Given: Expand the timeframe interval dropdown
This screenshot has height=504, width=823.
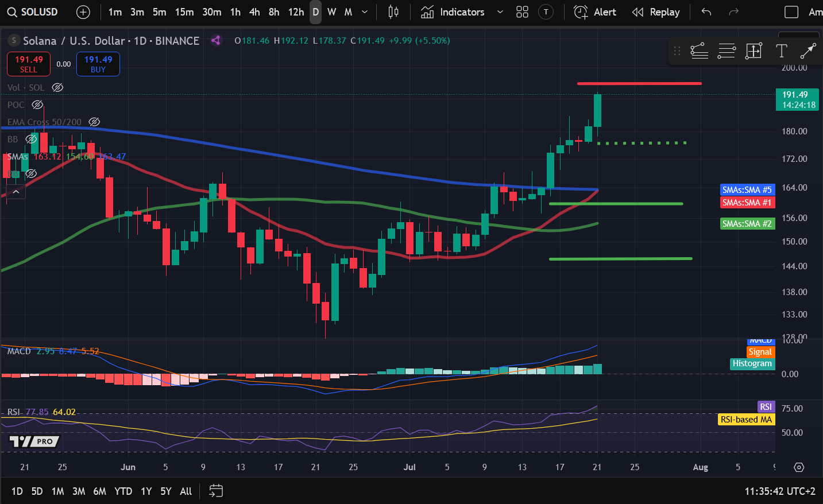Looking at the screenshot, I should 365,12.
